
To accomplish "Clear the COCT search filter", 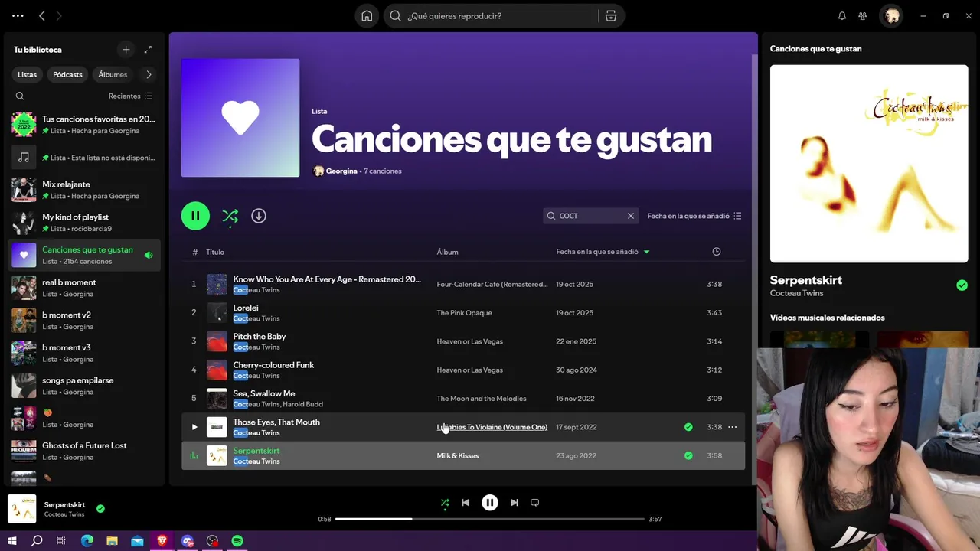I will 631,216.
